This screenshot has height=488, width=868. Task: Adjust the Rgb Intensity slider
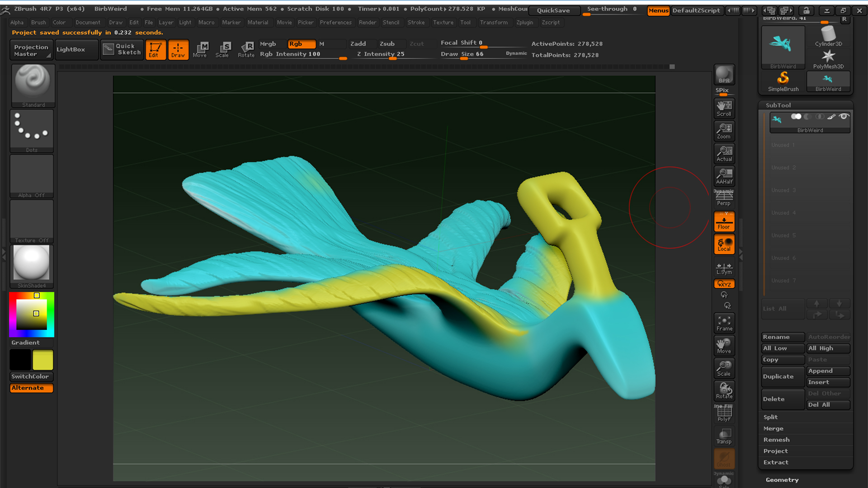point(302,54)
